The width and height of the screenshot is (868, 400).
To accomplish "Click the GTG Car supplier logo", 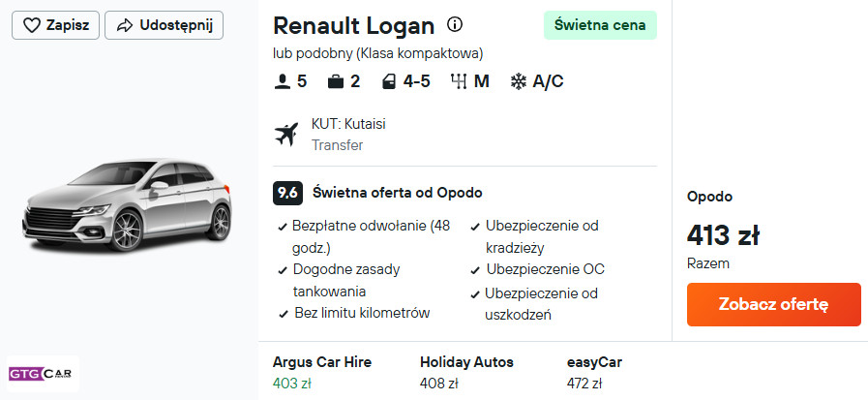I will click(x=43, y=373).
